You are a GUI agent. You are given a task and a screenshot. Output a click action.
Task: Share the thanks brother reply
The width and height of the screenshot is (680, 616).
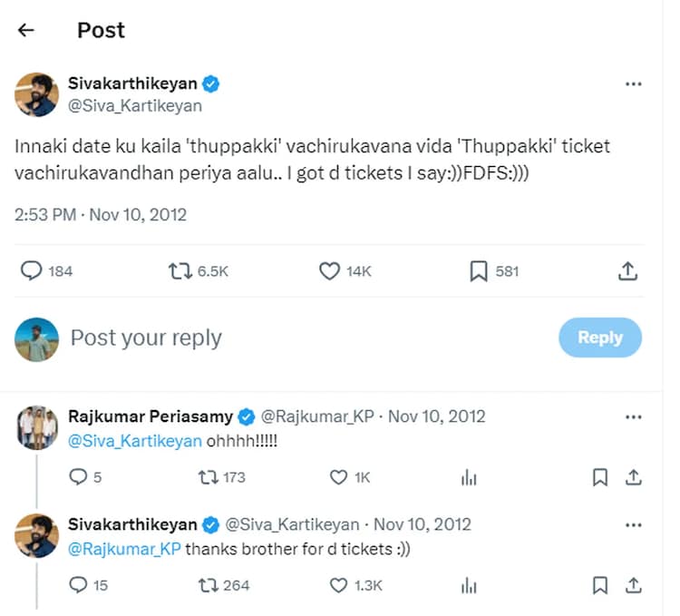point(634,585)
